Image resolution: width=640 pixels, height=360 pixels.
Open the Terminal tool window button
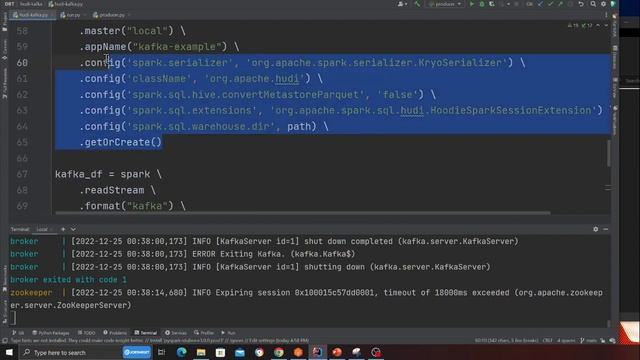pyautogui.click(x=146, y=333)
